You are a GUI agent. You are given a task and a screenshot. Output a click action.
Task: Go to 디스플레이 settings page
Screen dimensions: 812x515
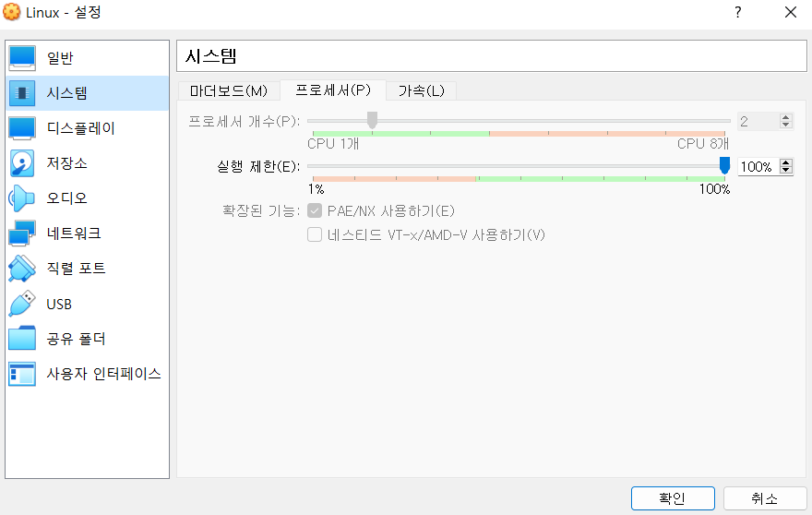click(87, 128)
